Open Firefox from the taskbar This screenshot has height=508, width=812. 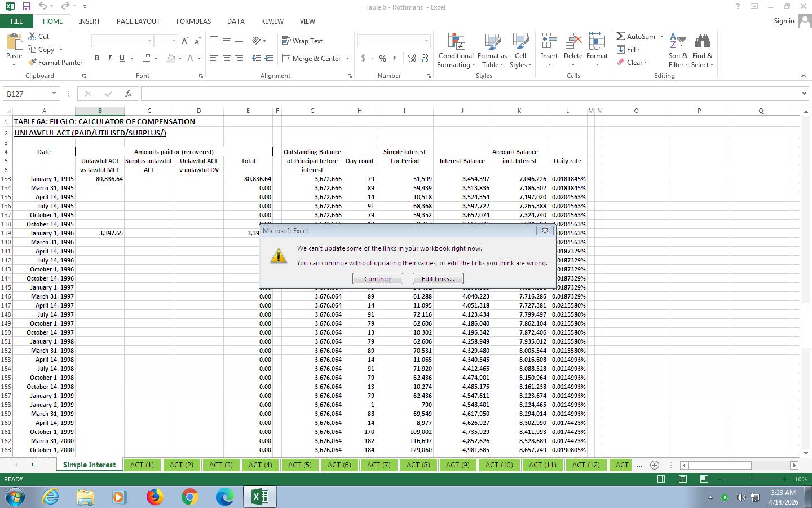(x=155, y=497)
